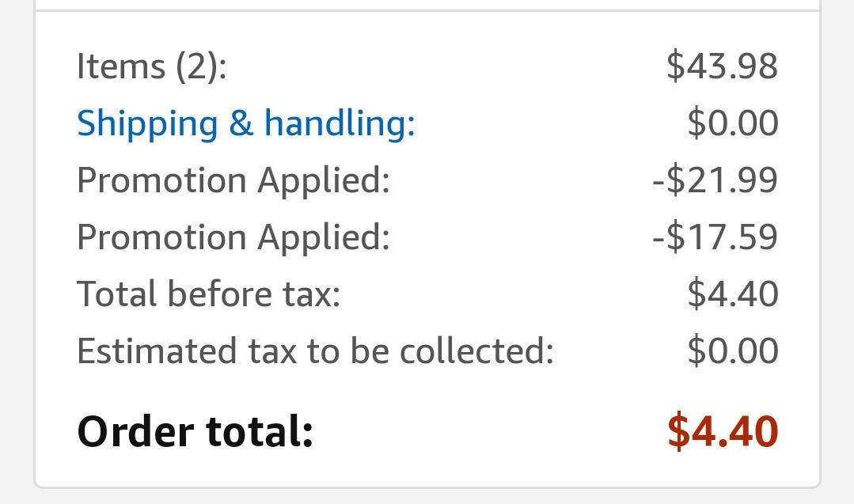Select the -$21.99 promotion discount amount
The image size is (854, 504).
click(x=715, y=180)
